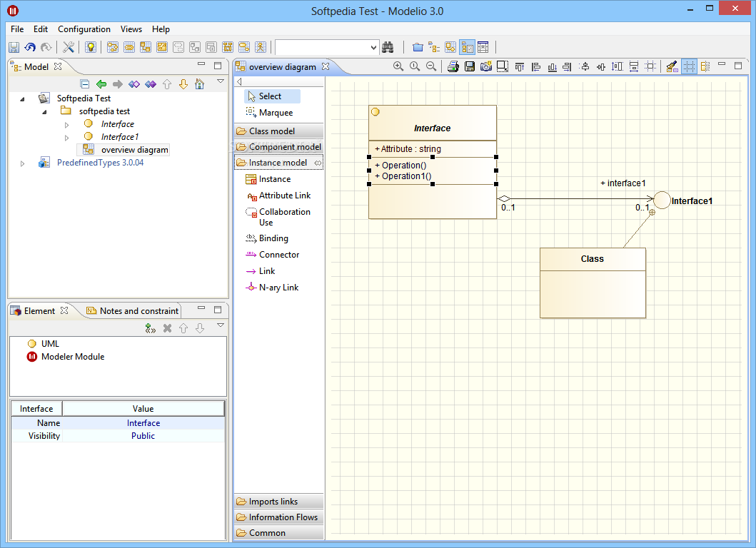Open the search combo box dropdown

(x=373, y=47)
